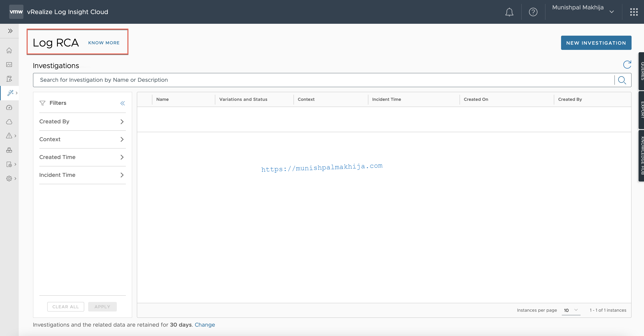This screenshot has height=336, width=644.
Task: Click the Clear All button
Action: click(65, 307)
